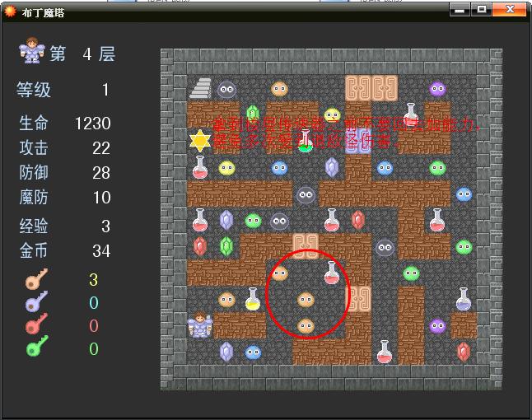Viewport: 532px width, 420px height.
Task: Click the yellow key count 3
Action: click(94, 280)
